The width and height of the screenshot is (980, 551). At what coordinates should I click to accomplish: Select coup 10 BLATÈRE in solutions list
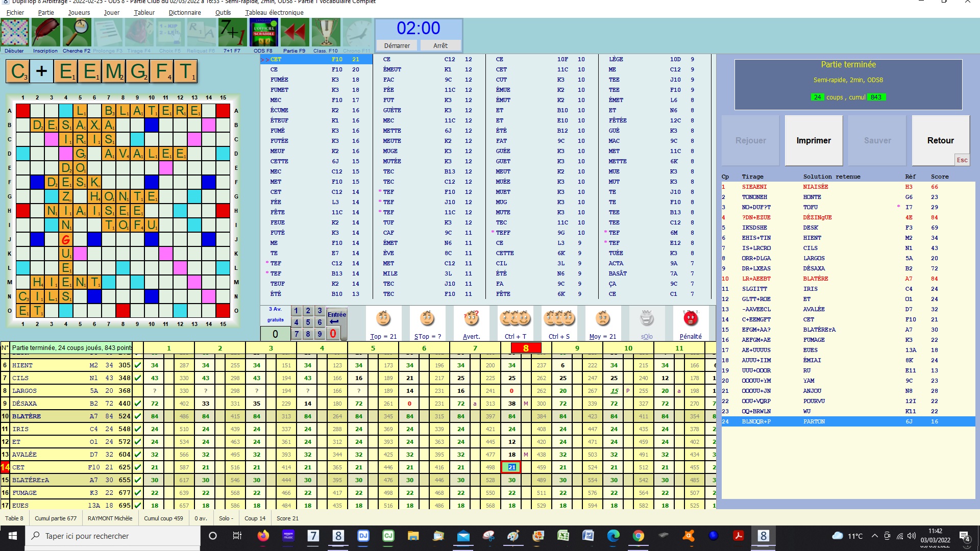click(x=815, y=279)
